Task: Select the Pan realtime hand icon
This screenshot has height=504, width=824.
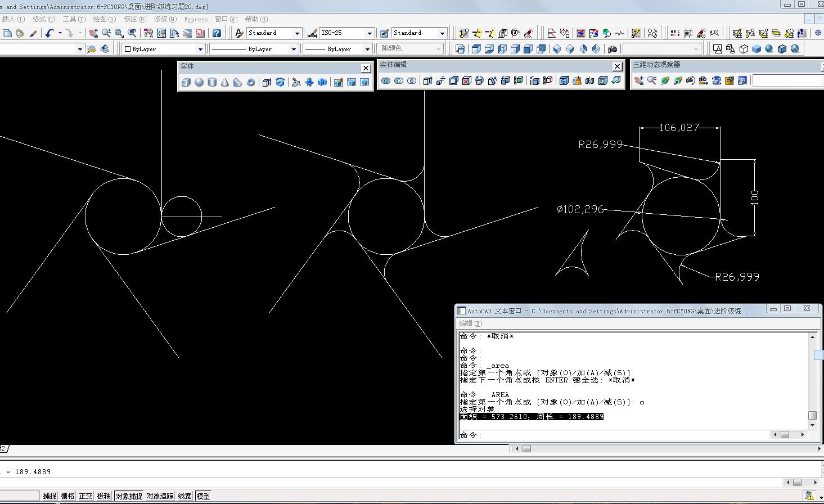Action: (93, 33)
